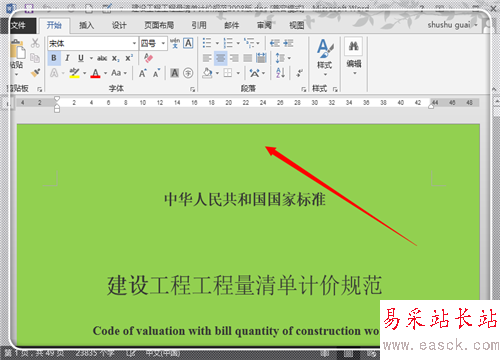This screenshot has width=500, height=360.
Task: Toggle Align Right paragraph
Action: (x=234, y=58)
